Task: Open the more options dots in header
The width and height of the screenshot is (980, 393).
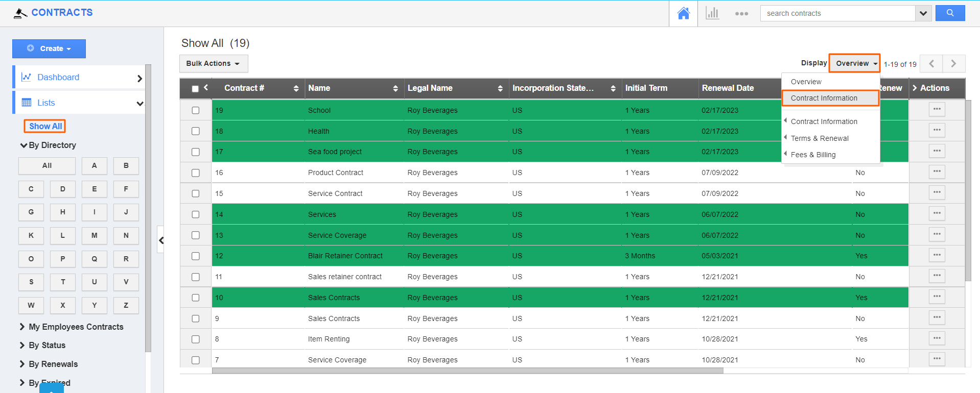Action: (741, 14)
